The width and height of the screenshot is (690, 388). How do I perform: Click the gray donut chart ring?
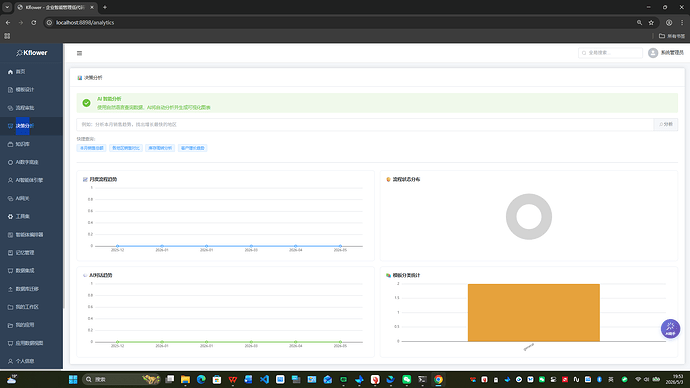[512, 217]
